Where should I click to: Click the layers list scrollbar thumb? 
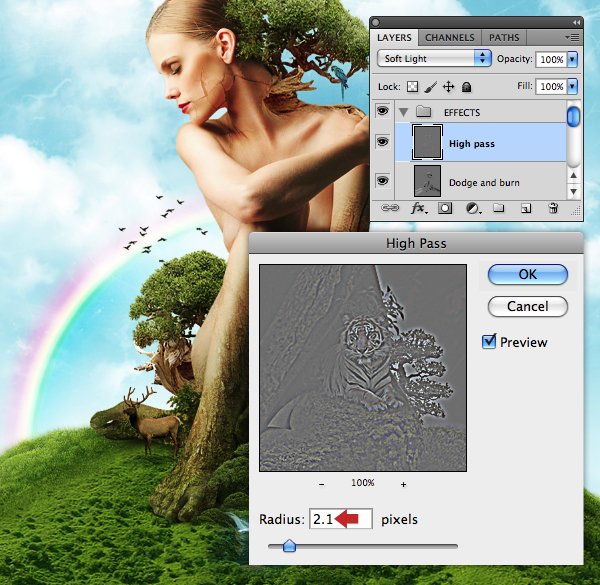click(x=573, y=117)
